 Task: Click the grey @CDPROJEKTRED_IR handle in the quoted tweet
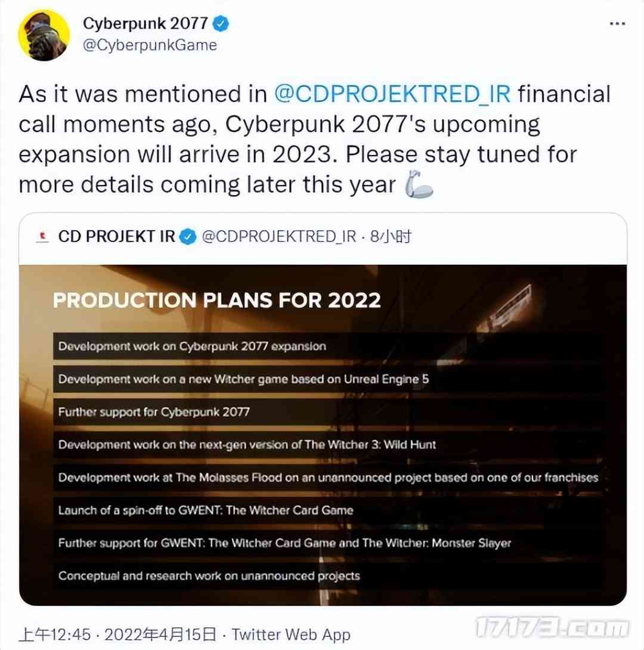coord(279,237)
